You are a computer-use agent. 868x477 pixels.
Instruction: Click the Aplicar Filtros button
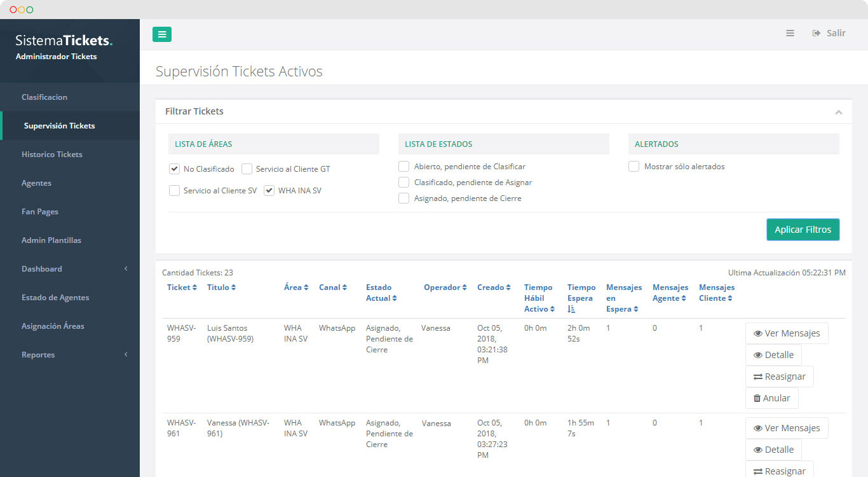pos(803,230)
